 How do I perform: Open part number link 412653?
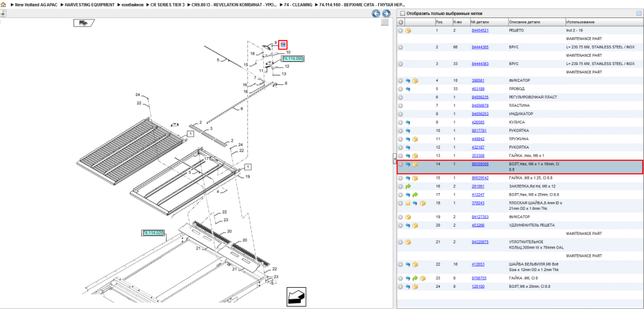click(x=478, y=265)
